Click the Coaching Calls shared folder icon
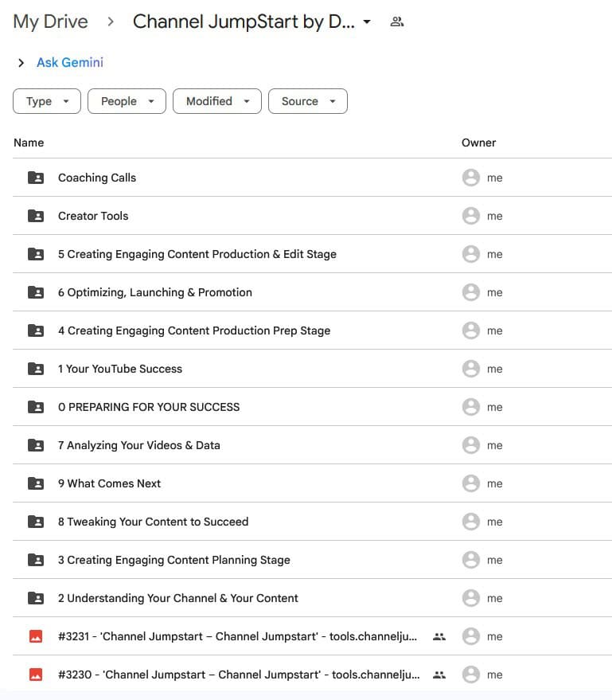Image resolution: width=612 pixels, height=700 pixels. pyautogui.click(x=36, y=178)
